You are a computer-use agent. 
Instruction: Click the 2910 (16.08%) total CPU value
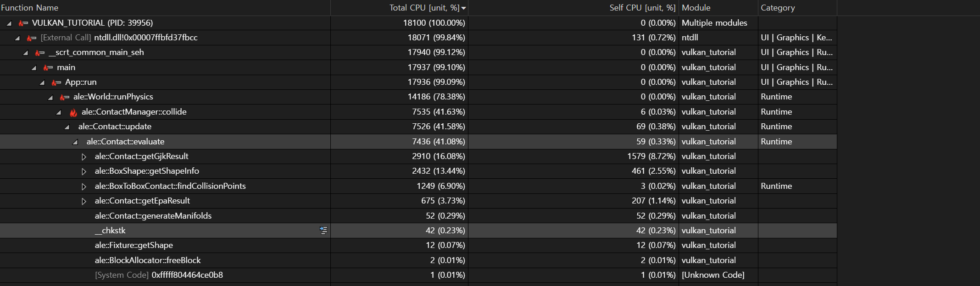click(x=439, y=156)
